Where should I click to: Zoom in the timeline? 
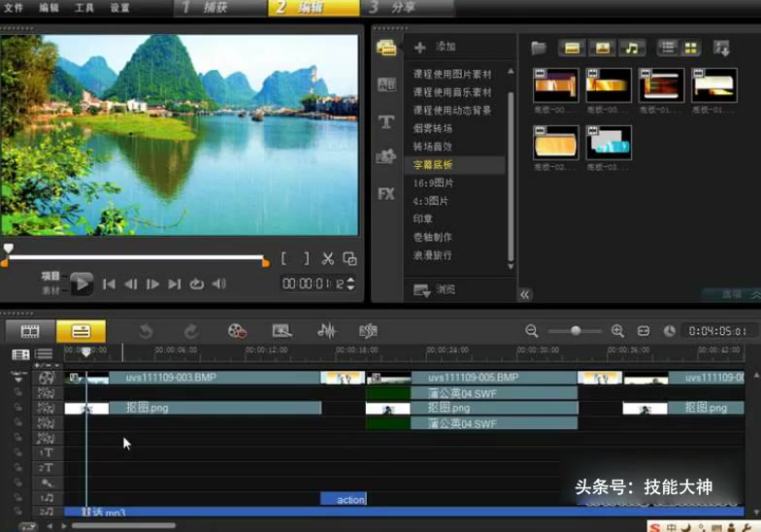pyautogui.click(x=617, y=331)
